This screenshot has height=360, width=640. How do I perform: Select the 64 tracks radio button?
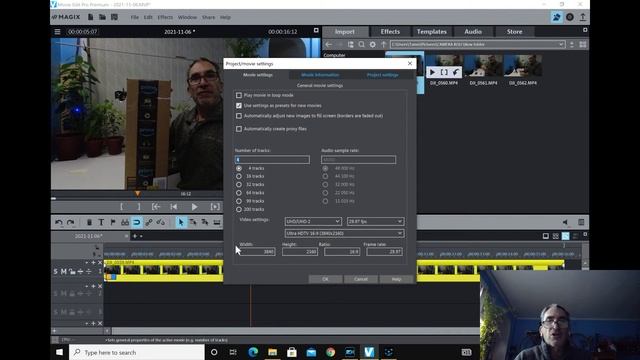tap(239, 193)
